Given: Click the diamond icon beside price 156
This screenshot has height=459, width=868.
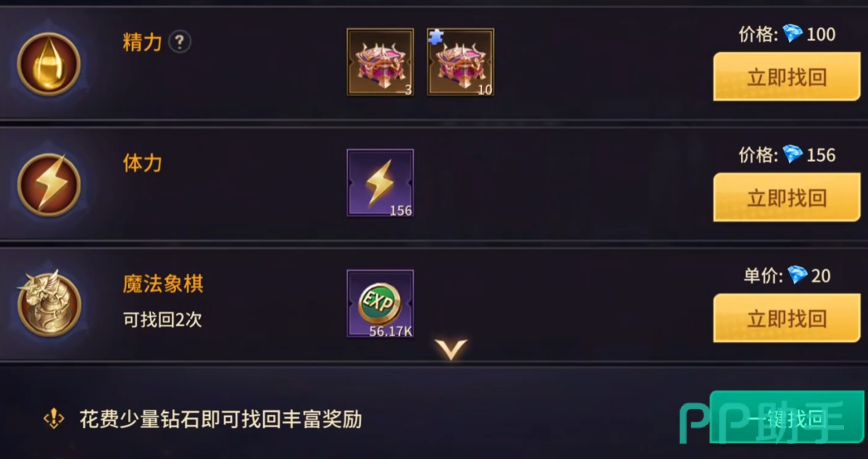Looking at the screenshot, I should 793,155.
